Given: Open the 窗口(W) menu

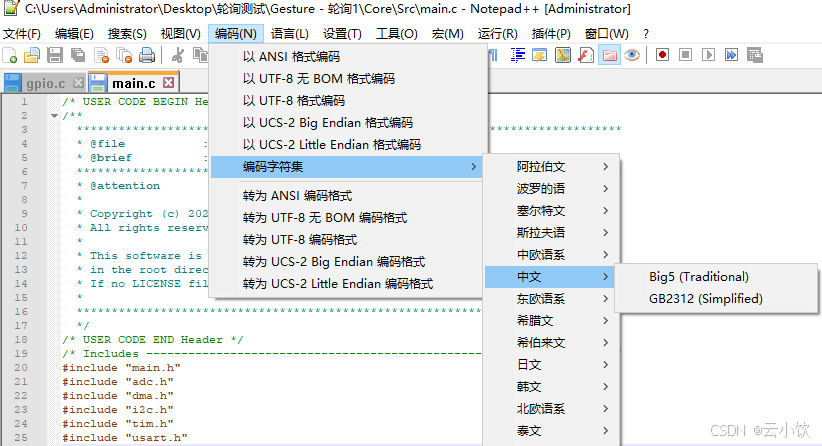Looking at the screenshot, I should 606,34.
